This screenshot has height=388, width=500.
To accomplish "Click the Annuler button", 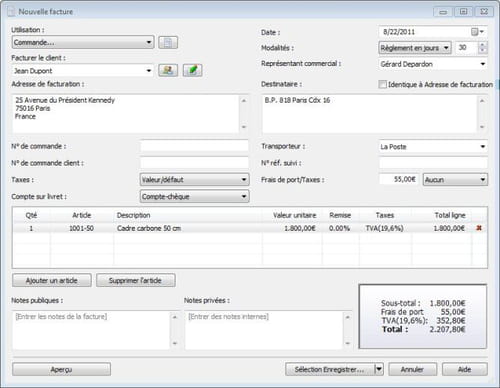I will coord(412,369).
